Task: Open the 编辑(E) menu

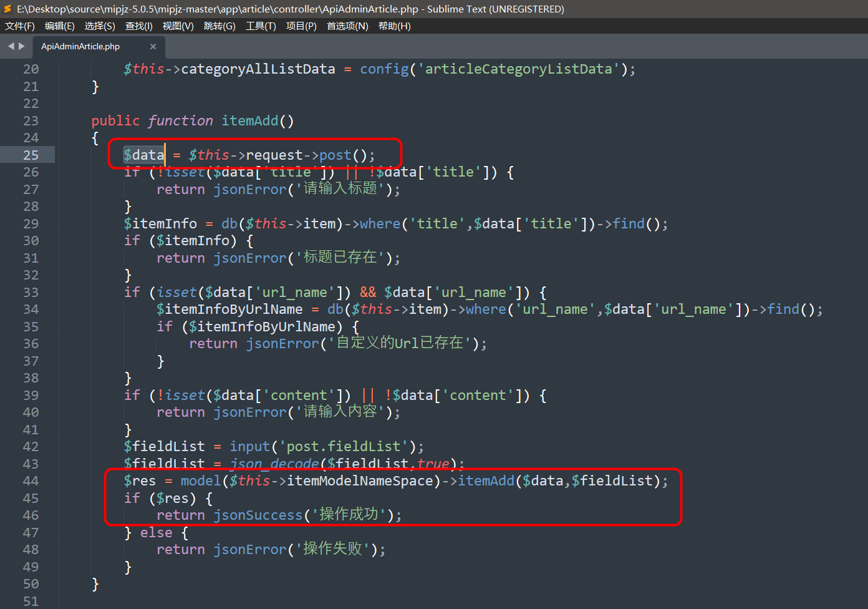Action: coord(59,26)
